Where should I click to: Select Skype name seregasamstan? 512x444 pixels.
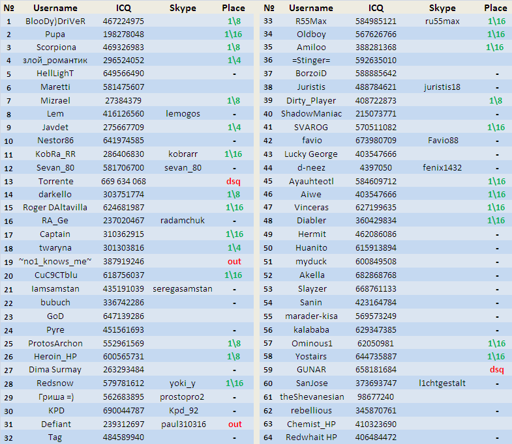[x=183, y=289]
